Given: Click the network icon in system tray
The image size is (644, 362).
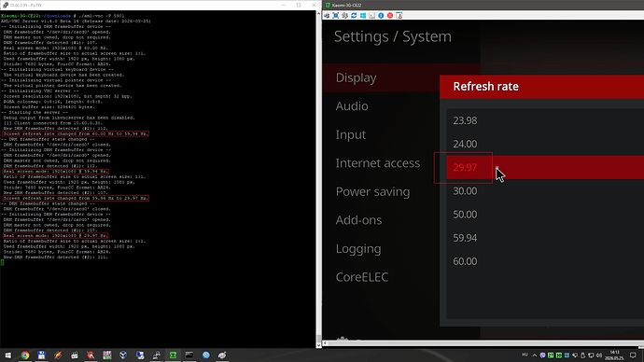Looking at the screenshot, I should [591, 355].
